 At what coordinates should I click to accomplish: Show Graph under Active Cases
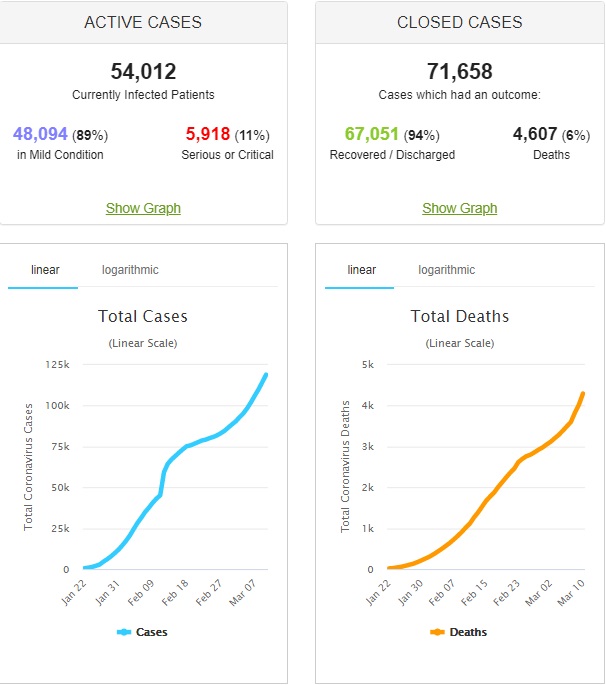(x=143, y=208)
